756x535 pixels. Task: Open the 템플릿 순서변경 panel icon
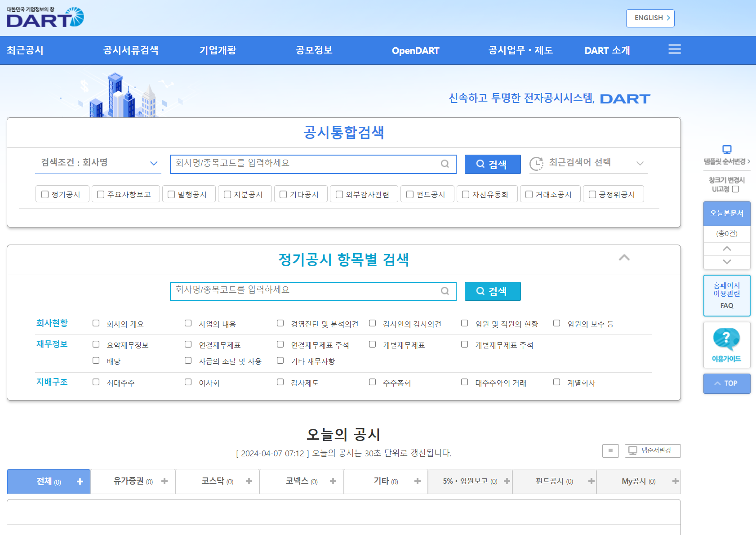tap(726, 149)
